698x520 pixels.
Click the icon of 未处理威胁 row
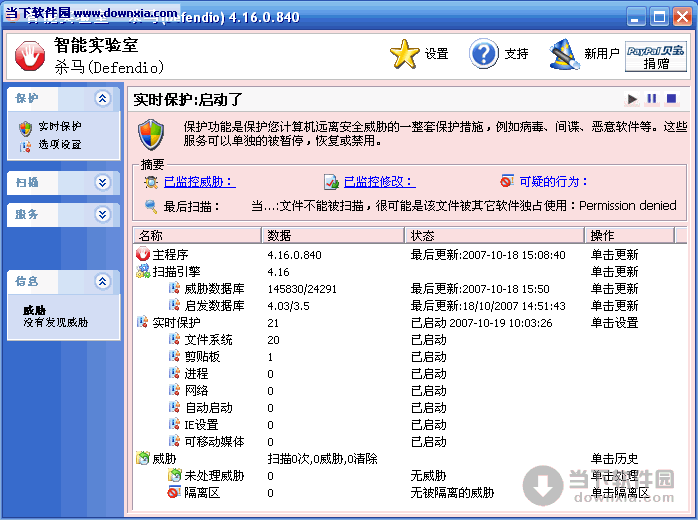point(174,475)
